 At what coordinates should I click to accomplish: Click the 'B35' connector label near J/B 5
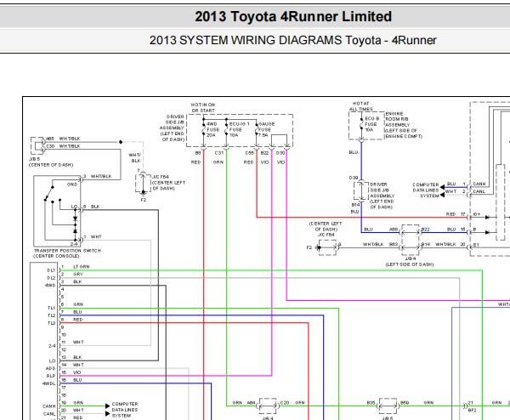[371, 403]
